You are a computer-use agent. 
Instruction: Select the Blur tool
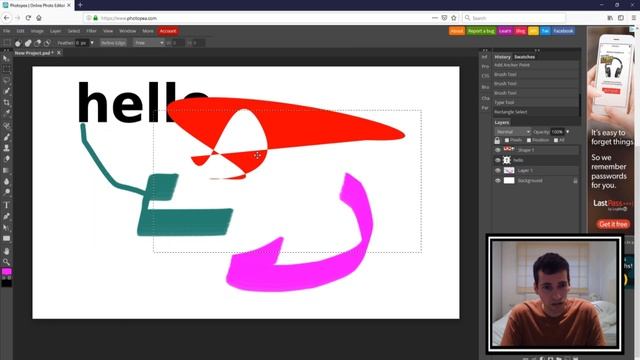(x=6, y=182)
